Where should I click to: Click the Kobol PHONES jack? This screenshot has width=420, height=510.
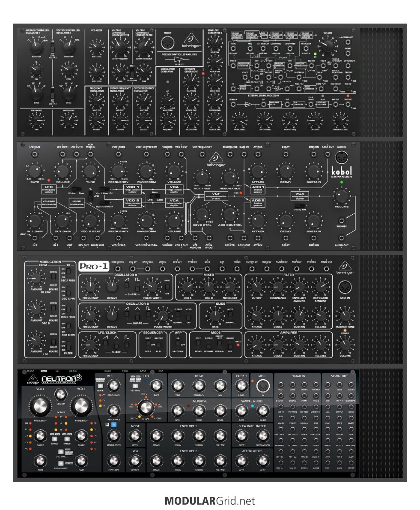tap(341, 221)
